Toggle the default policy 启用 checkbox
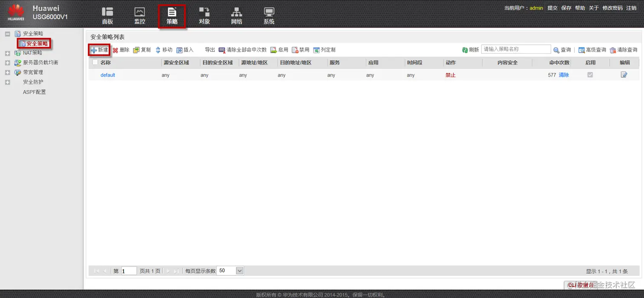644x298 pixels. point(590,75)
